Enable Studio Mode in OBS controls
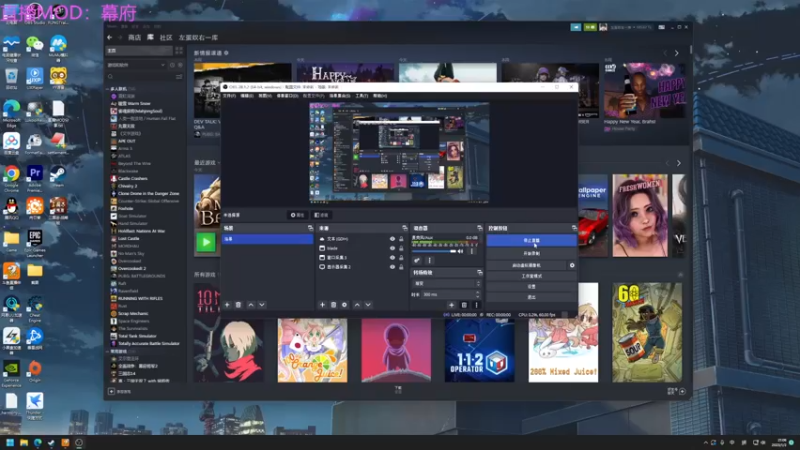800x450 pixels. coord(531,276)
